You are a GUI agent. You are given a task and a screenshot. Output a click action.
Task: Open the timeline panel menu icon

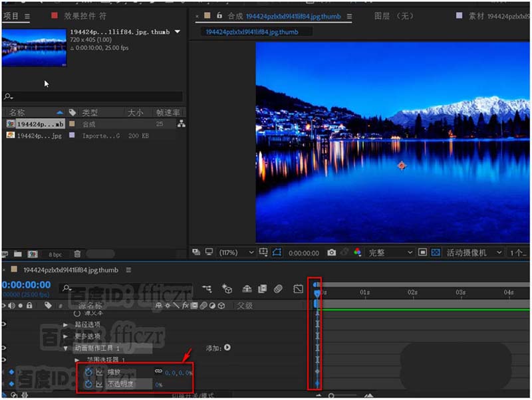(128, 270)
